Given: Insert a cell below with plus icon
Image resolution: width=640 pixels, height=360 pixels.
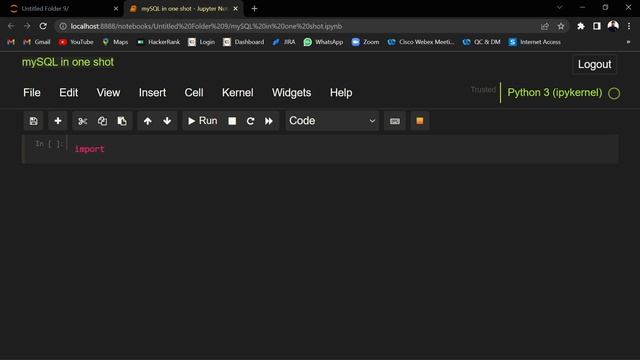Looking at the screenshot, I should tap(58, 121).
